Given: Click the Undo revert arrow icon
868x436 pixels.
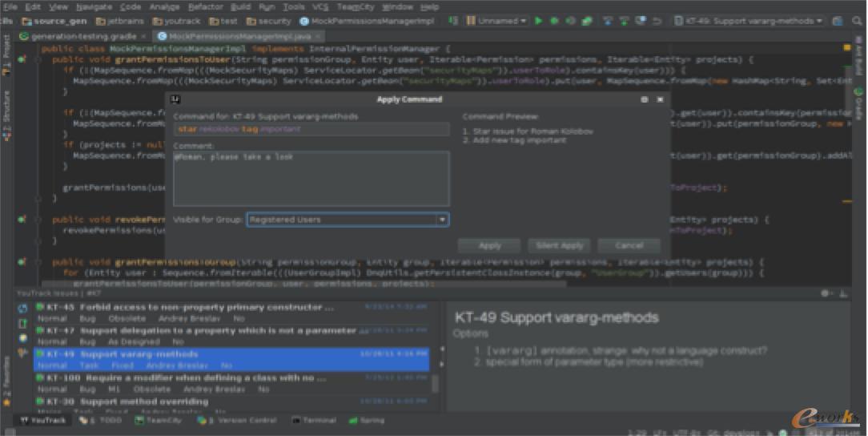Looking at the screenshot, I should pyautogui.click(x=657, y=21).
